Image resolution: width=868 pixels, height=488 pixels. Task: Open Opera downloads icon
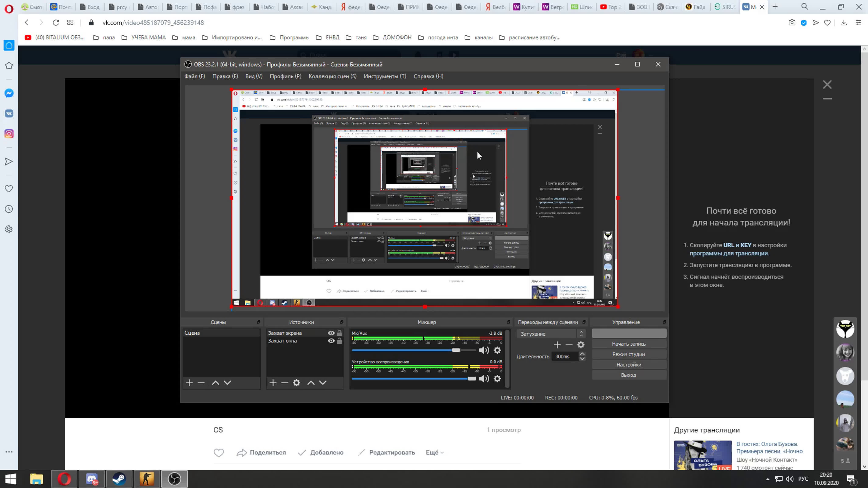(x=844, y=23)
